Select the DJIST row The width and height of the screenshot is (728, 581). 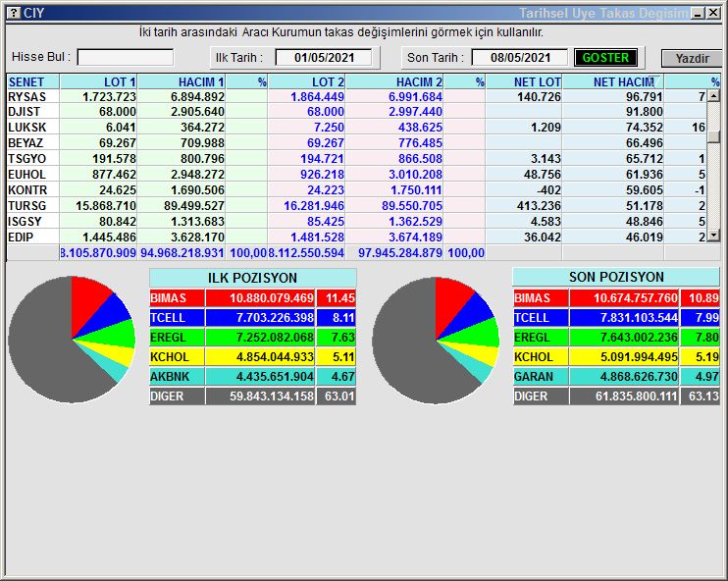click(357, 112)
